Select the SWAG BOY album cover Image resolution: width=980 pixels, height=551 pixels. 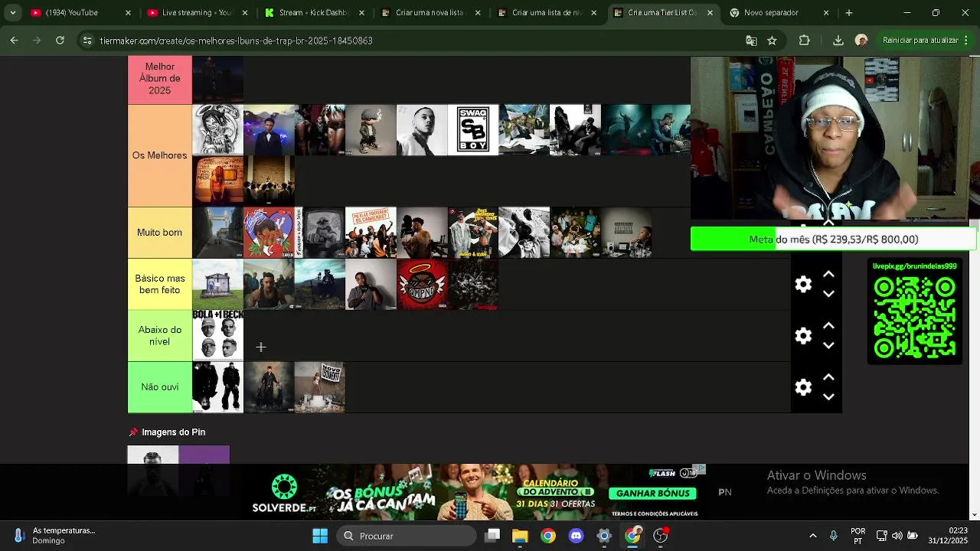pos(473,130)
